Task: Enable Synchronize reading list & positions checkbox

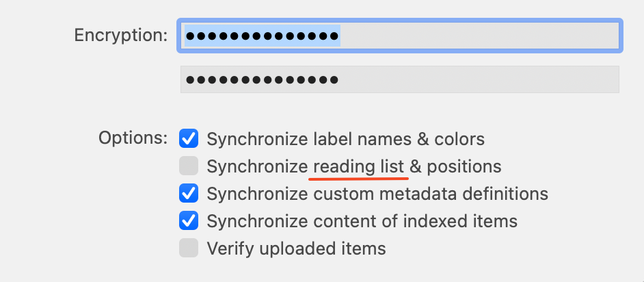Action: pos(189,166)
